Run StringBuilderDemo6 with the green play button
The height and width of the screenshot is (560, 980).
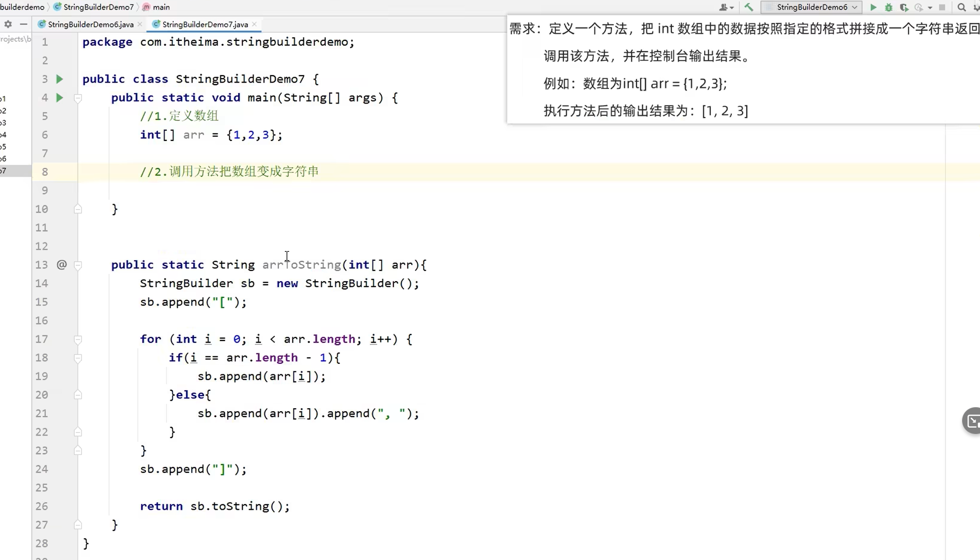(873, 7)
